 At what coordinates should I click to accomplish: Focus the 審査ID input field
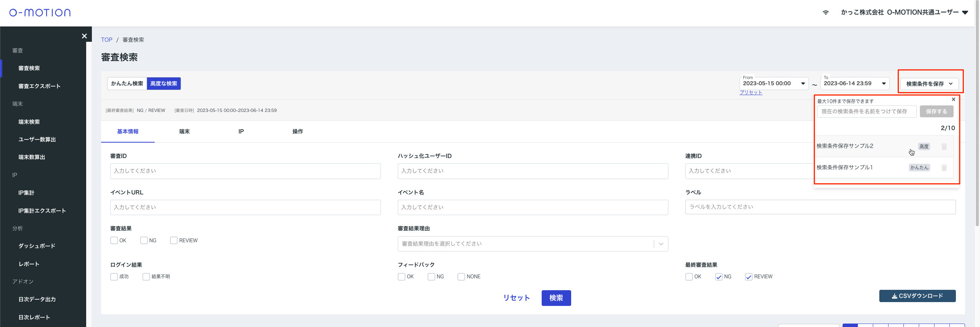[x=245, y=171]
